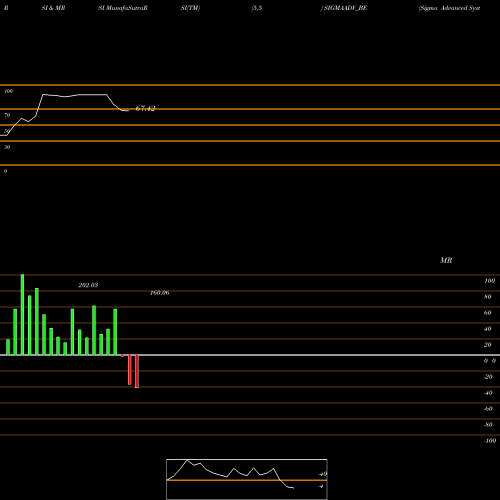
Task: Click the MR value label 202.03
Action: click(x=88, y=285)
